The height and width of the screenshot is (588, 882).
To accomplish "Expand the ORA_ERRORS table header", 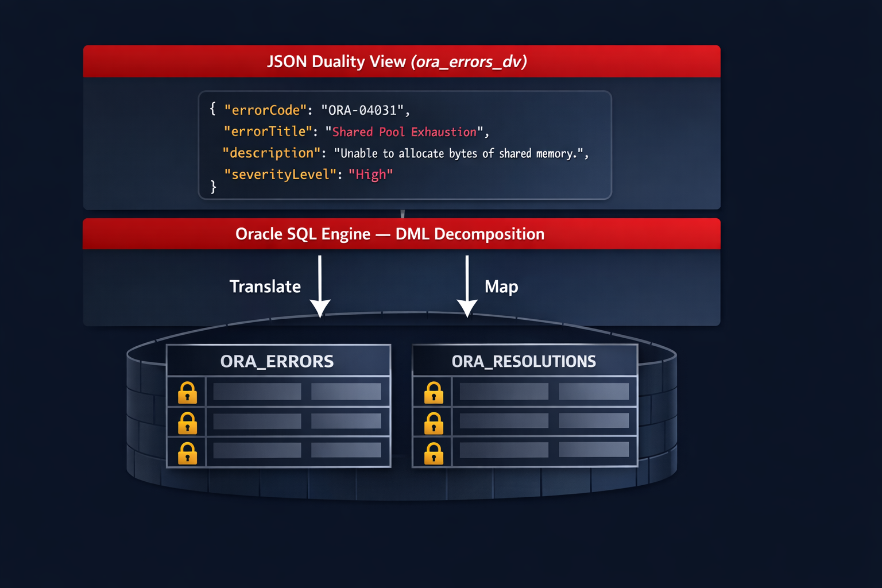I will click(x=278, y=361).
